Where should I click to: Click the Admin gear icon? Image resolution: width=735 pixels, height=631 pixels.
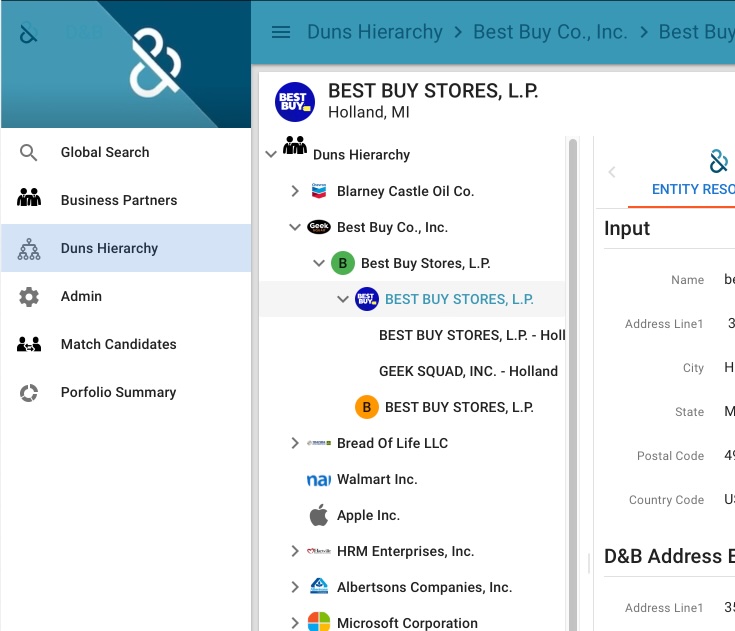point(29,297)
